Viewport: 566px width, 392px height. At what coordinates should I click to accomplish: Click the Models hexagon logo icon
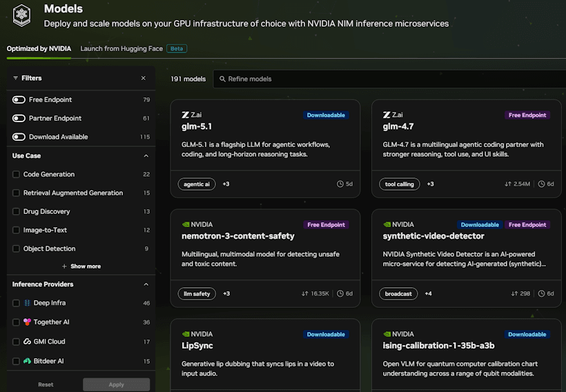click(x=21, y=15)
